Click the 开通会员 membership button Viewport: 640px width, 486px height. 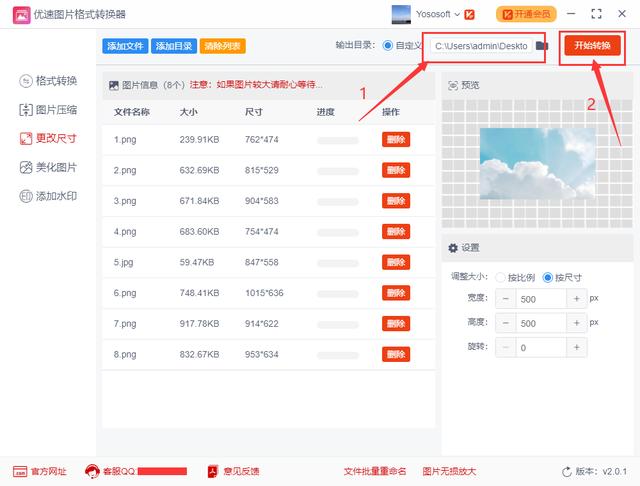click(x=526, y=15)
